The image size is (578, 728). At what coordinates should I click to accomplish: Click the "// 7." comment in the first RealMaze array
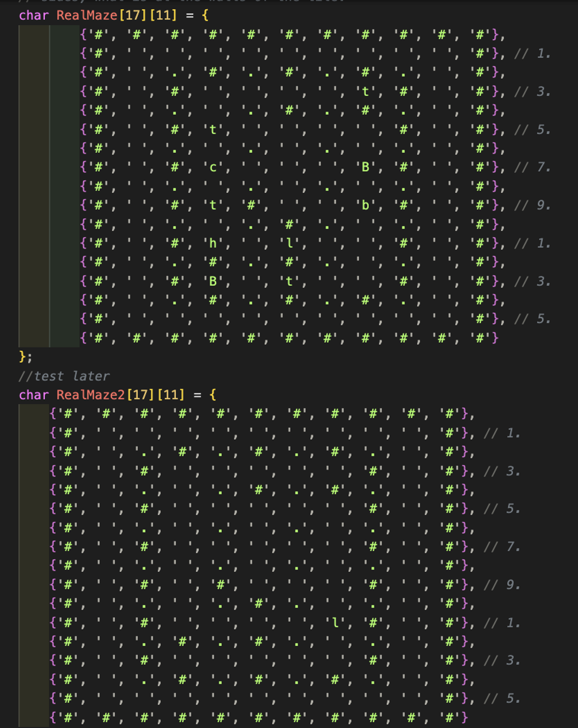point(532,168)
